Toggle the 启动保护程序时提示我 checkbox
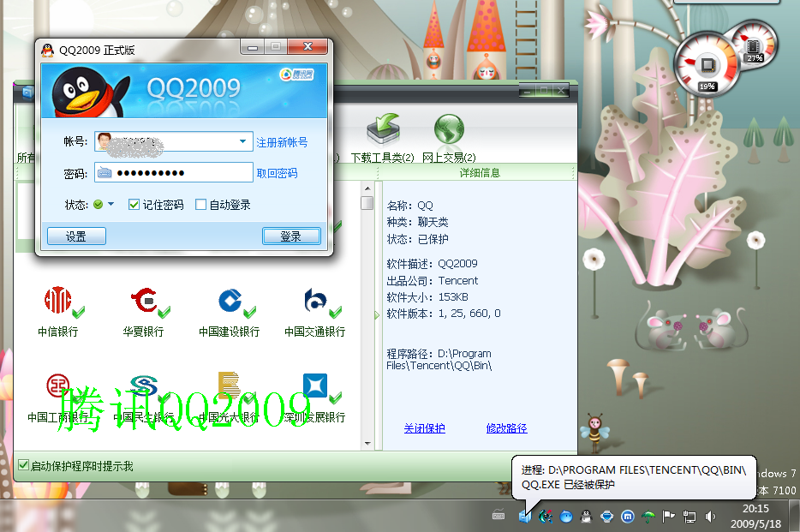This screenshot has height=532, width=800. [x=23, y=464]
